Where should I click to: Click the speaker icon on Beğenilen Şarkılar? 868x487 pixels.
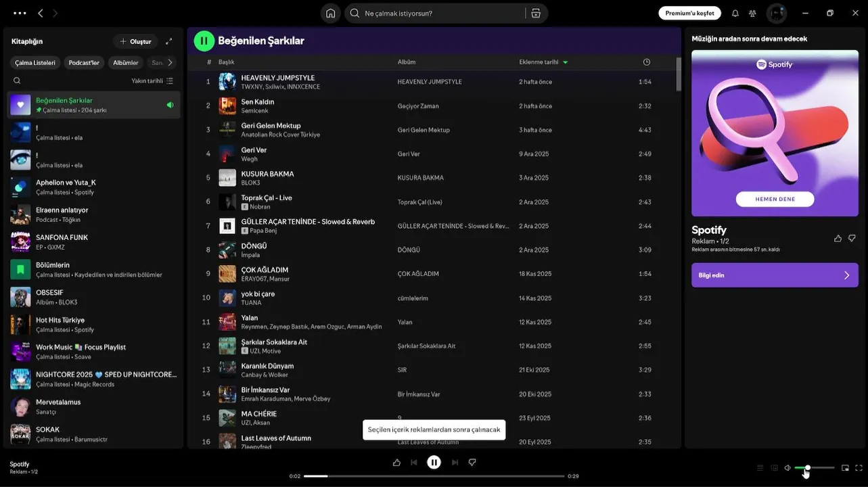coord(170,105)
